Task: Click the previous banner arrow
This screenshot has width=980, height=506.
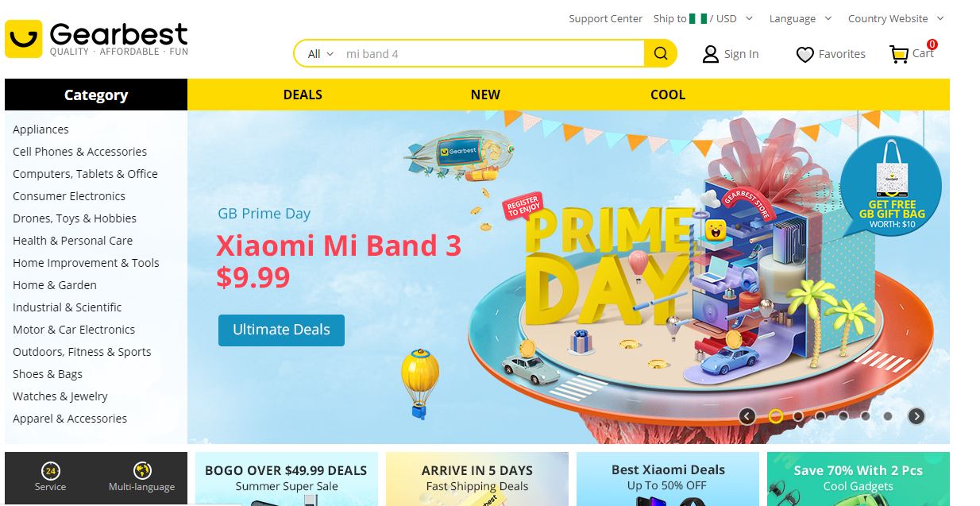Action: (747, 415)
